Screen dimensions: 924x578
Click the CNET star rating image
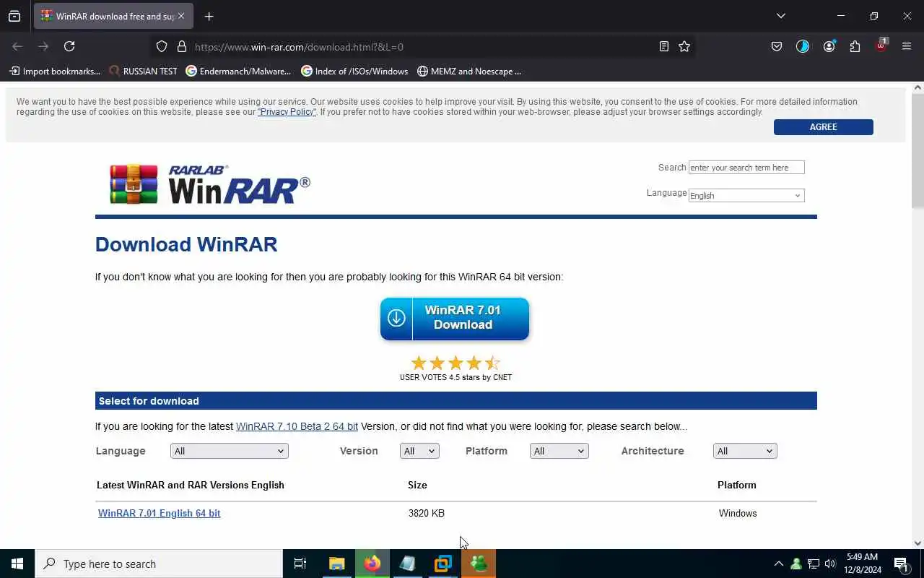point(456,363)
